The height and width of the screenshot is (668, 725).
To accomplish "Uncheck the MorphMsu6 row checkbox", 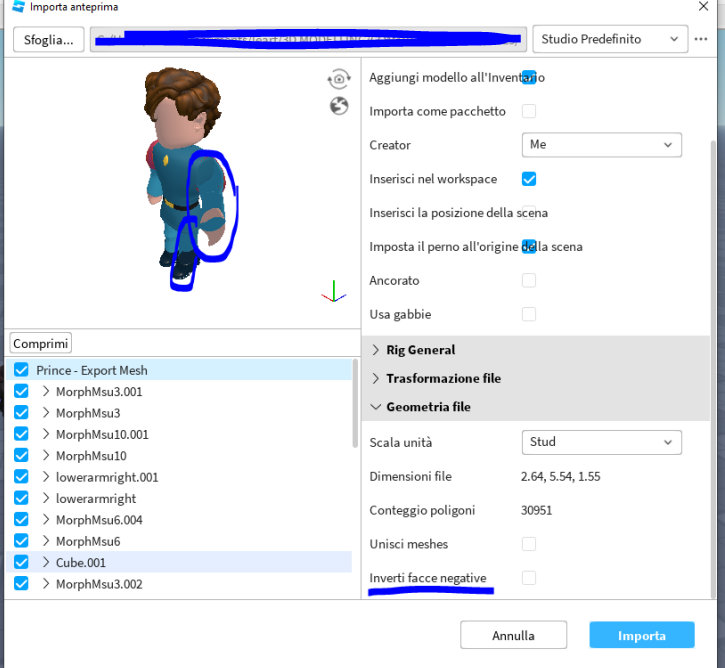I will coord(21,541).
